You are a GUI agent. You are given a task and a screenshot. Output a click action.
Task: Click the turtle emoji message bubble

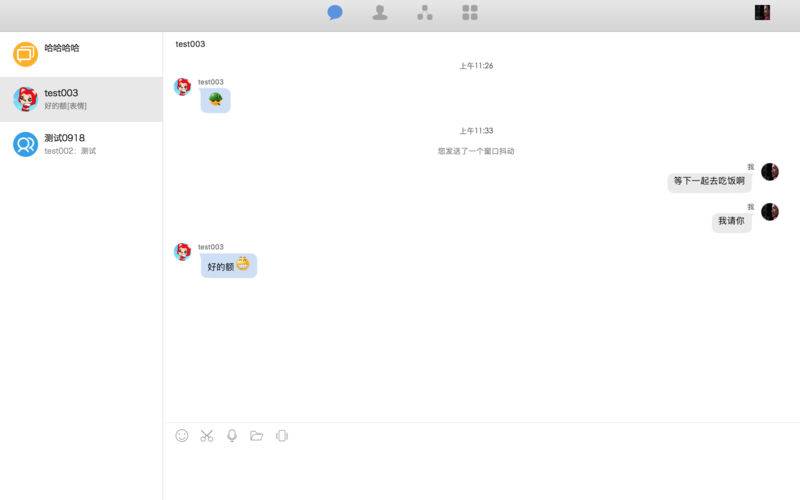(x=215, y=100)
